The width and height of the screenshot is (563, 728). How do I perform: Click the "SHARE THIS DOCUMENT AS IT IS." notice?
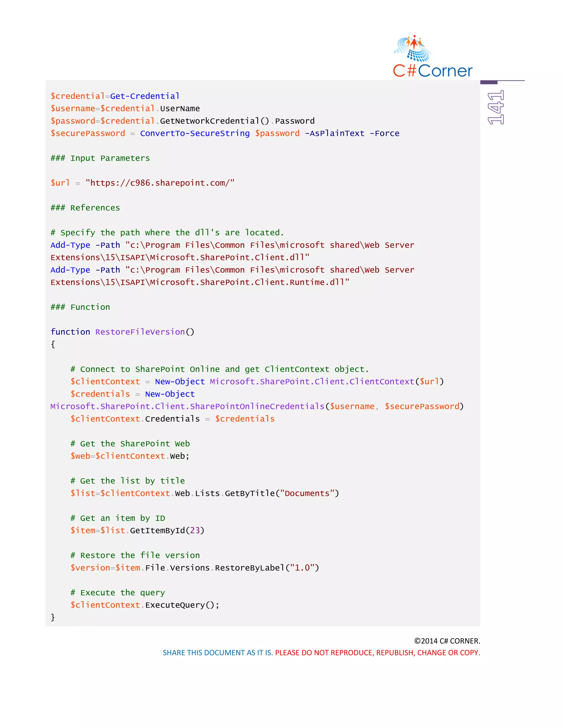(x=218, y=653)
